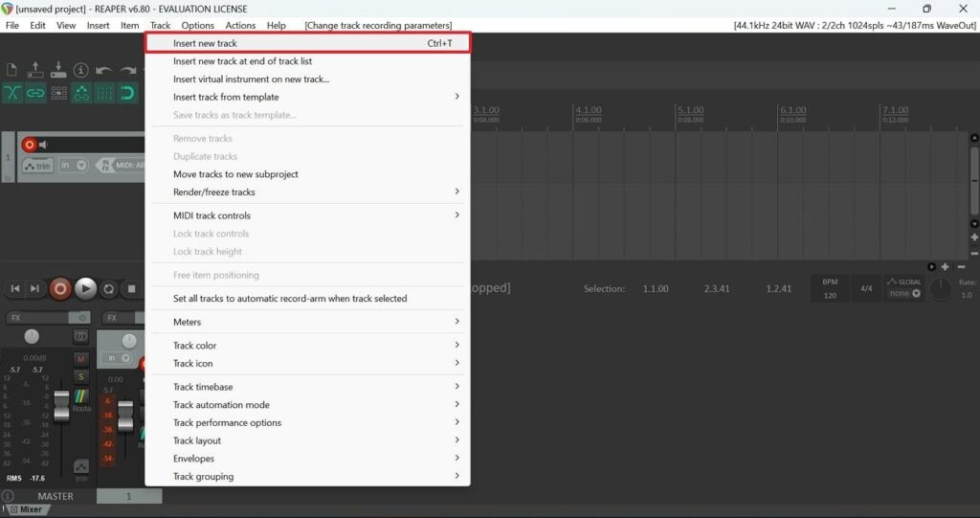
Task: Toggle auto-crossfade toolbar icon
Action: coord(11,93)
